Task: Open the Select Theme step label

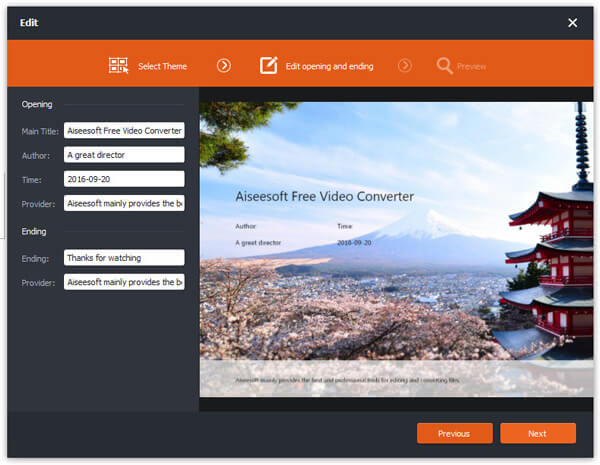Action: click(x=162, y=66)
